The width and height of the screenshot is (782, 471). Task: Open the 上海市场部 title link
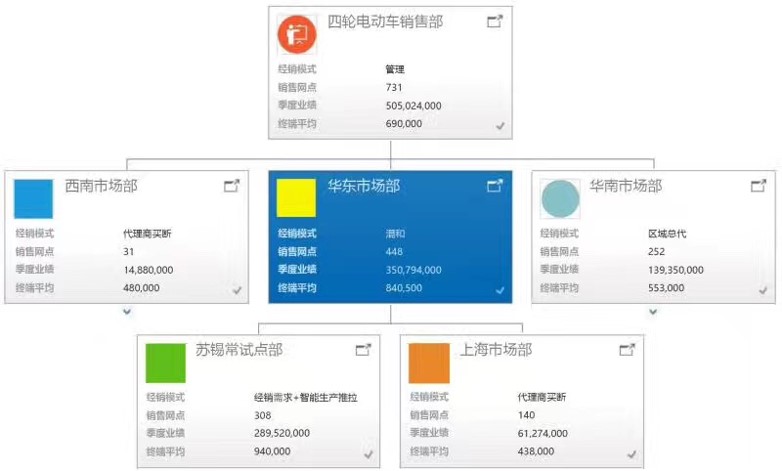(x=495, y=350)
